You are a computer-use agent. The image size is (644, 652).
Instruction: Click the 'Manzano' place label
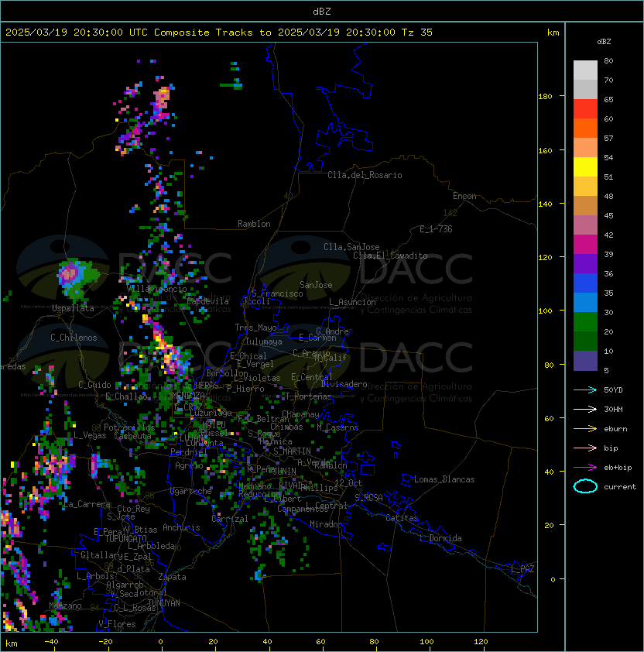(65, 606)
